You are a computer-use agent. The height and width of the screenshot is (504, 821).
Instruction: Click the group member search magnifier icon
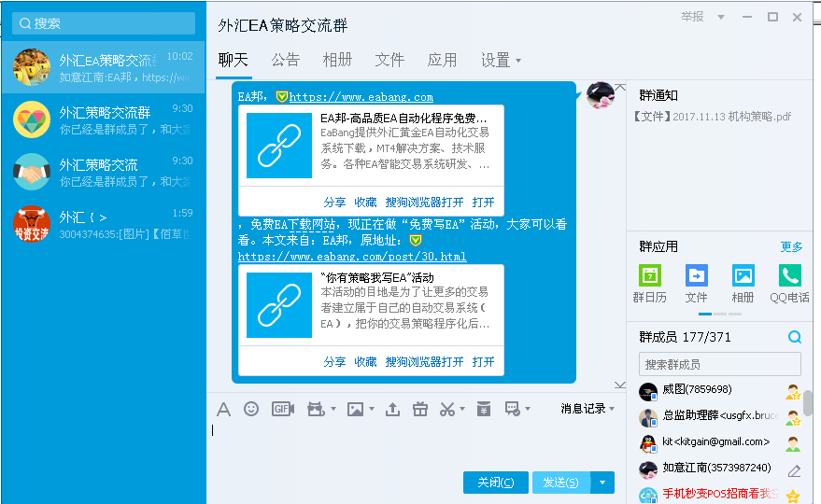click(x=794, y=337)
